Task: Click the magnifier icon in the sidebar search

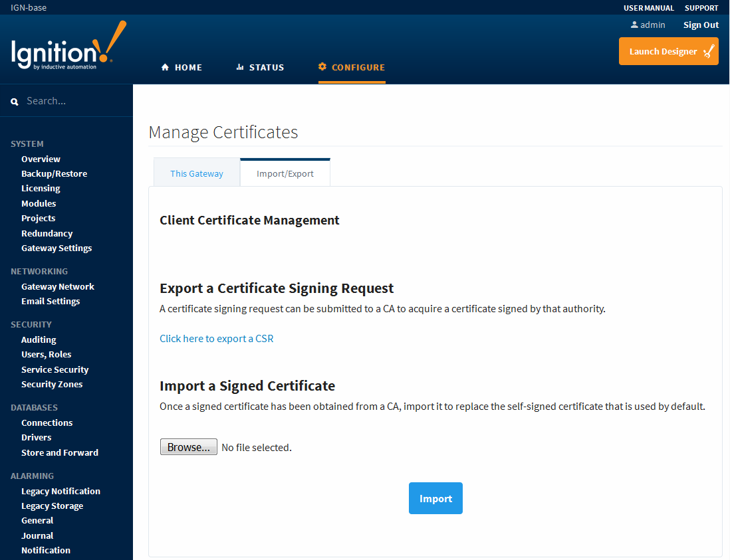Action: click(x=14, y=100)
